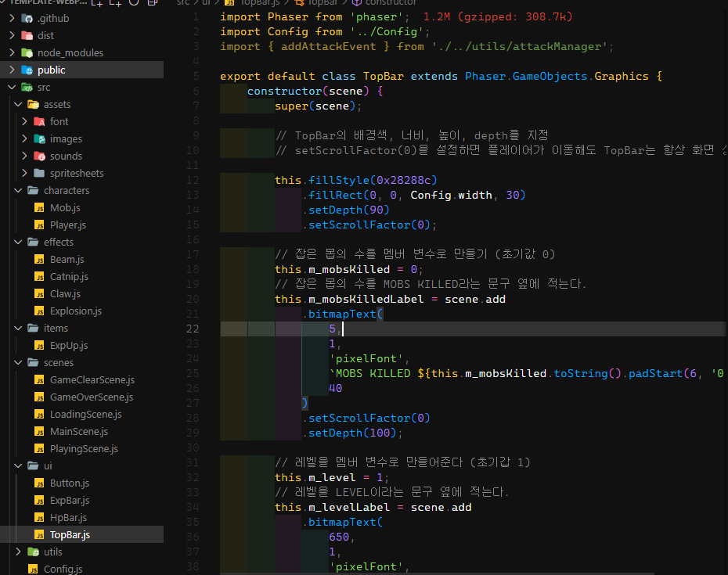
Task: Click the .github folder icon
Action: pos(27,19)
